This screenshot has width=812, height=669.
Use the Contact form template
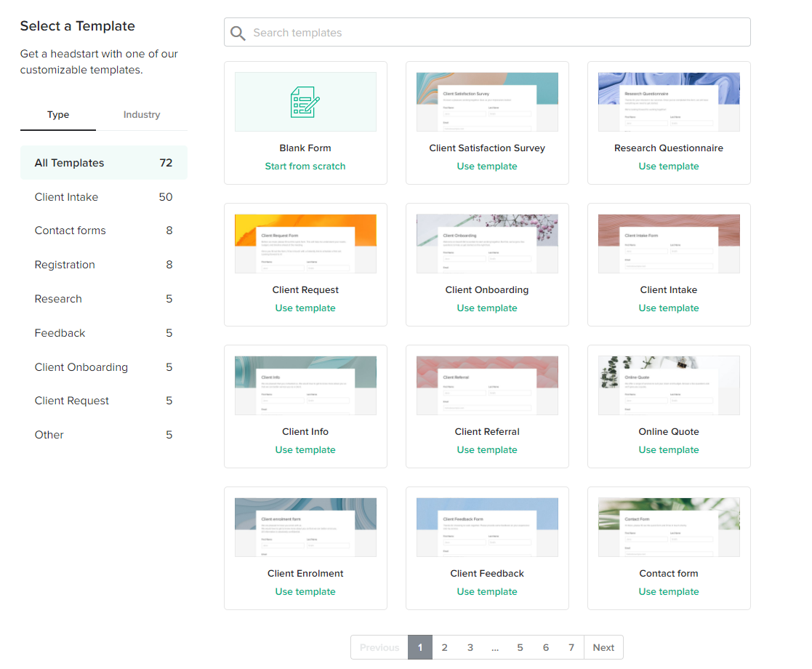coord(669,592)
